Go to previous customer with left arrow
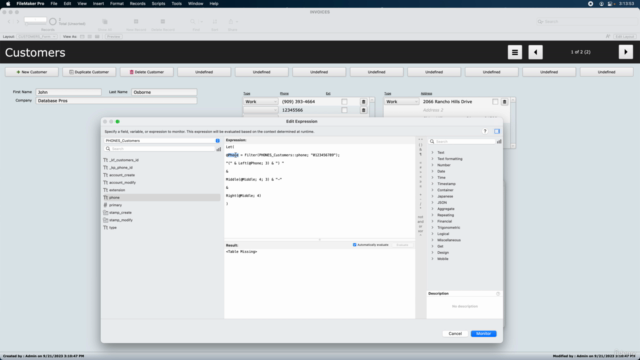This screenshot has height=360, width=640. click(x=536, y=52)
